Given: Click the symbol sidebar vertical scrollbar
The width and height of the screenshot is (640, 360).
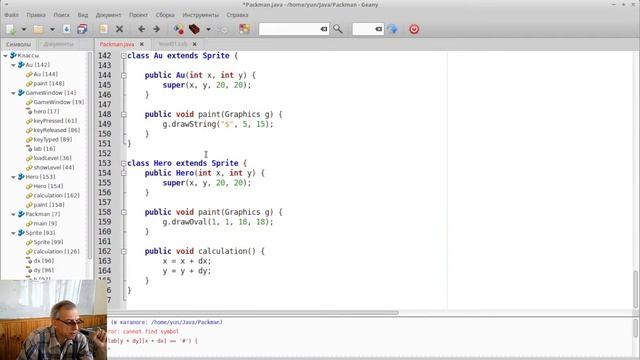Looking at the screenshot, I should 90,155.
